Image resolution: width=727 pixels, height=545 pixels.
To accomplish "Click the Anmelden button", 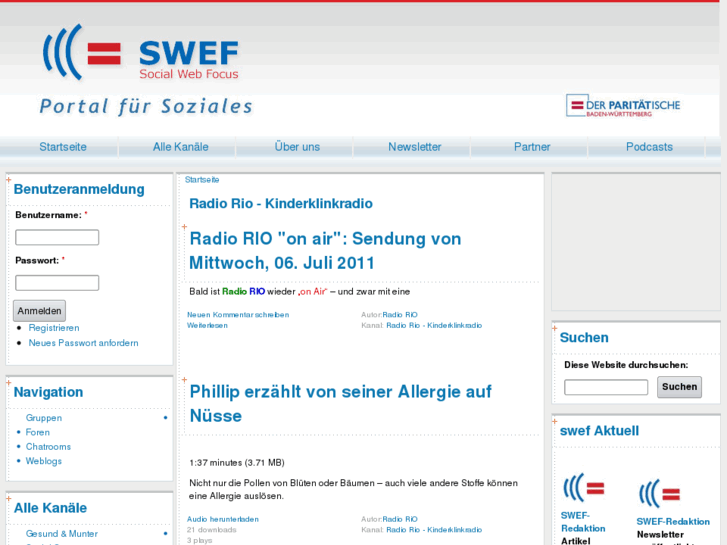I will coord(39,311).
